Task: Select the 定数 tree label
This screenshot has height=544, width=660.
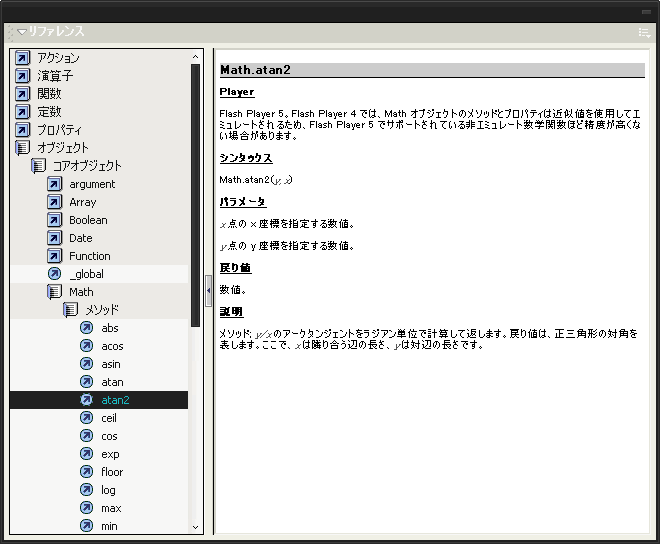Action: tap(49, 112)
